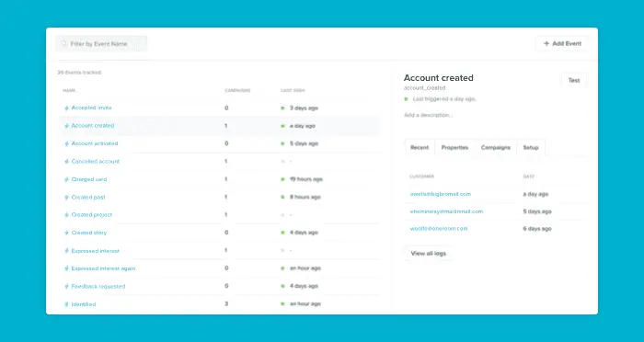Switch to the Recent tab

click(x=420, y=147)
